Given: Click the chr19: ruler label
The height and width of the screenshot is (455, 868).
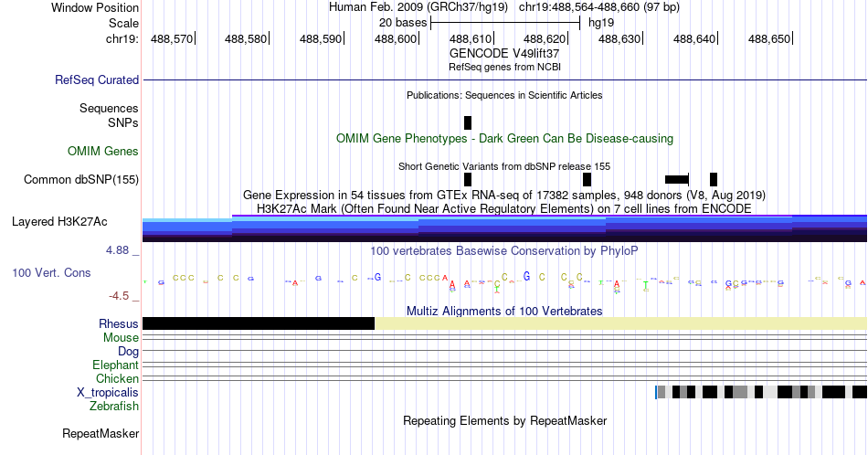Looking at the screenshot, I should click(x=122, y=38).
